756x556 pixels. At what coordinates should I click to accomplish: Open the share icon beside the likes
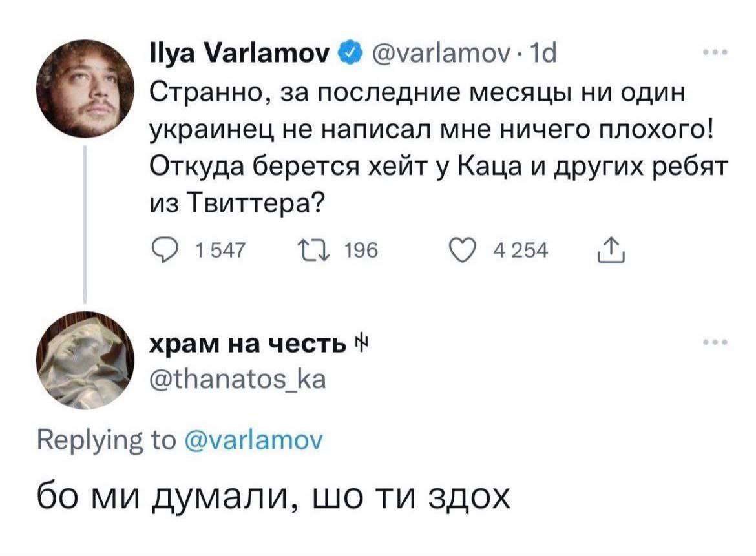pos(611,251)
